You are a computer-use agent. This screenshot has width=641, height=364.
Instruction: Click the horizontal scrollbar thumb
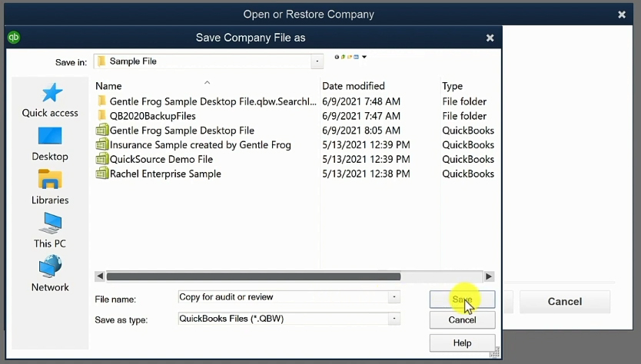[254, 276]
